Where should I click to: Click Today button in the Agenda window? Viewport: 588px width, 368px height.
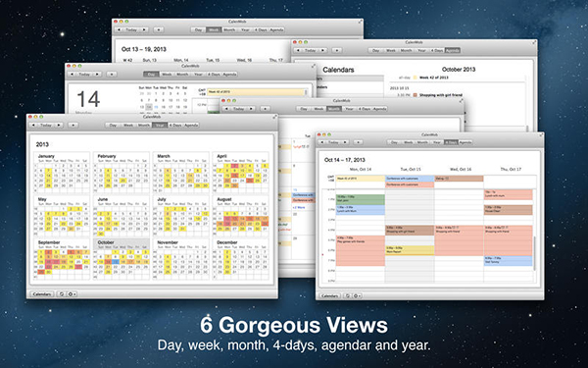click(x=310, y=50)
